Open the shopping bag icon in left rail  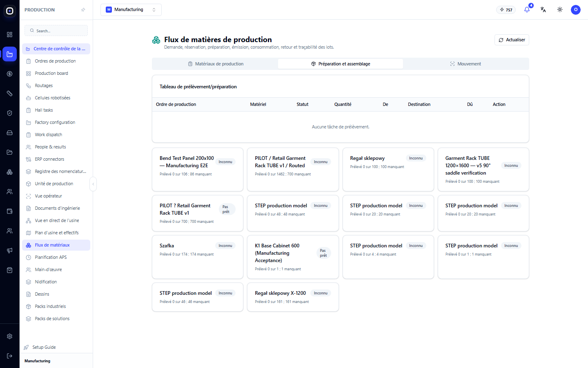pyautogui.click(x=9, y=270)
